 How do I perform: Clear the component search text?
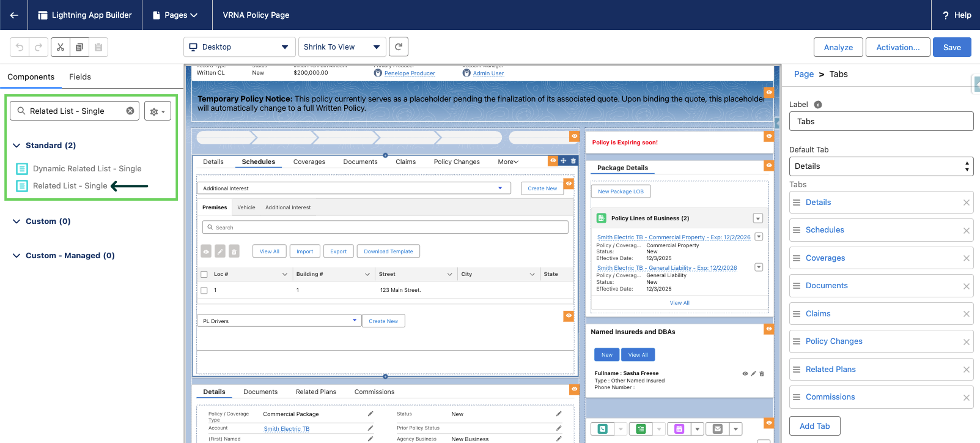pos(130,111)
